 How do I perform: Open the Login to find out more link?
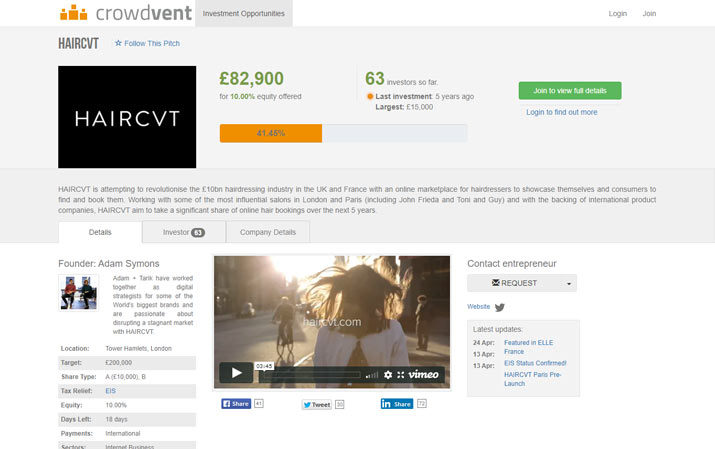[x=562, y=112]
